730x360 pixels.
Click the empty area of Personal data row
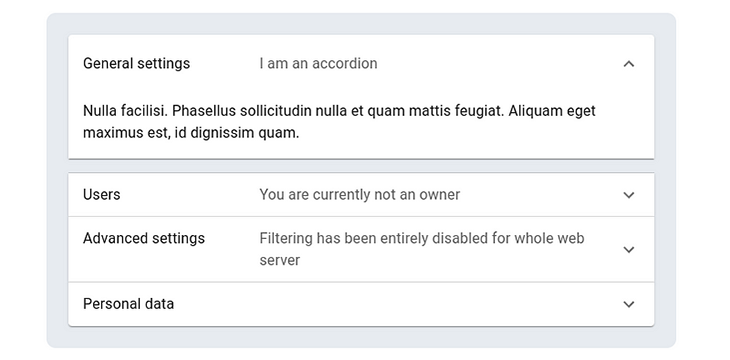[396, 304]
